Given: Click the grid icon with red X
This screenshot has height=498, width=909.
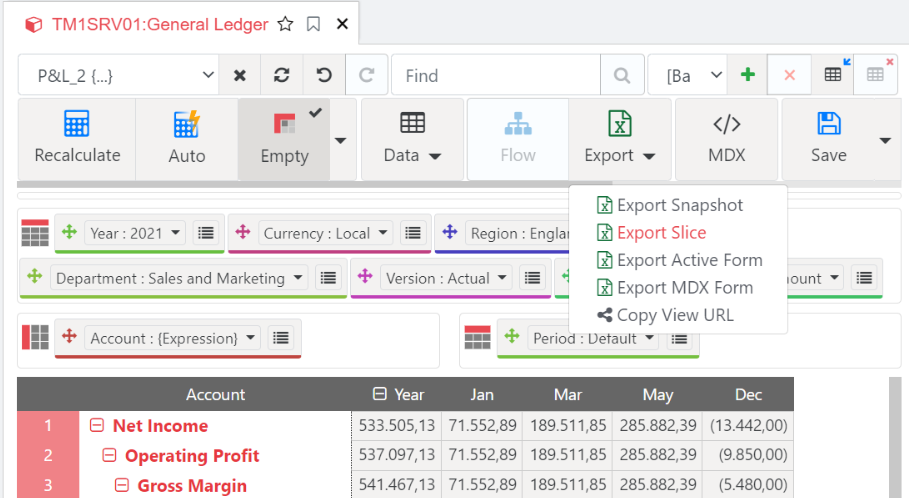Looking at the screenshot, I should pos(875,74).
